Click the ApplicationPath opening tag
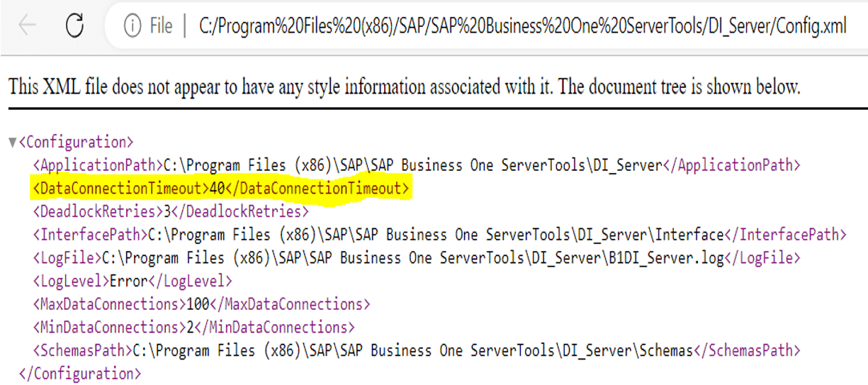 (x=98, y=165)
